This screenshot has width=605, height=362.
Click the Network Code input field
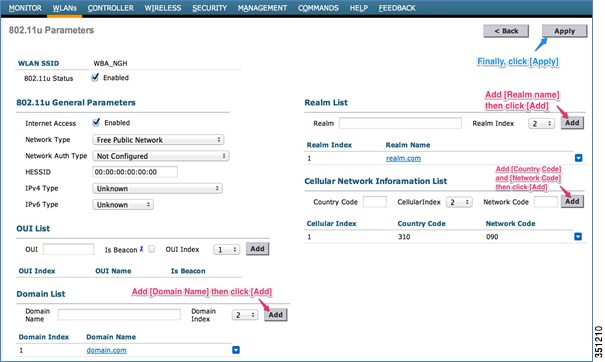(x=546, y=202)
